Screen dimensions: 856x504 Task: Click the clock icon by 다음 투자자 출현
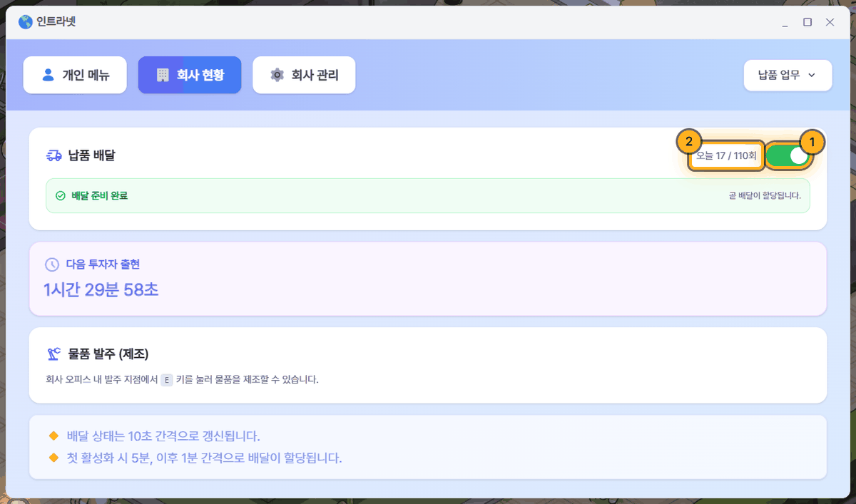click(52, 264)
